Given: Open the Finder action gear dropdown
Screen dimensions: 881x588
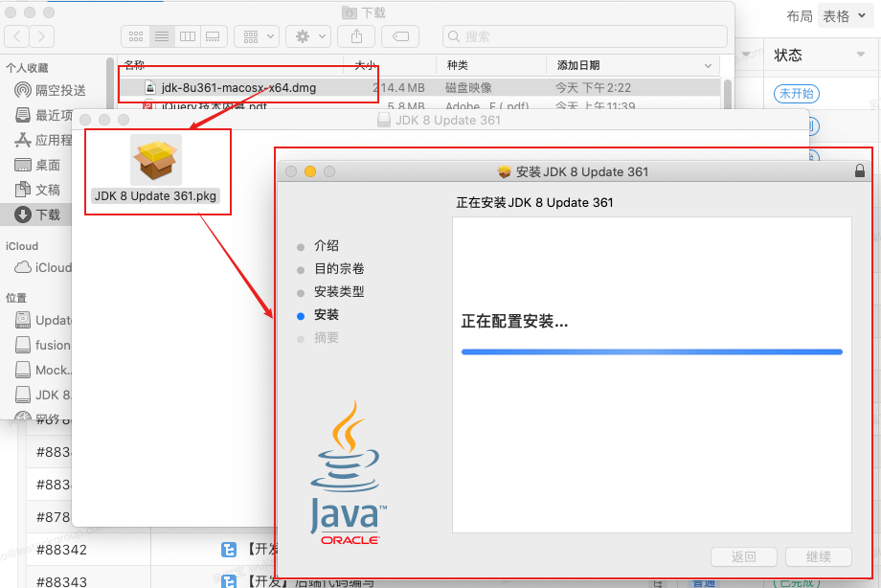Looking at the screenshot, I should point(308,36).
